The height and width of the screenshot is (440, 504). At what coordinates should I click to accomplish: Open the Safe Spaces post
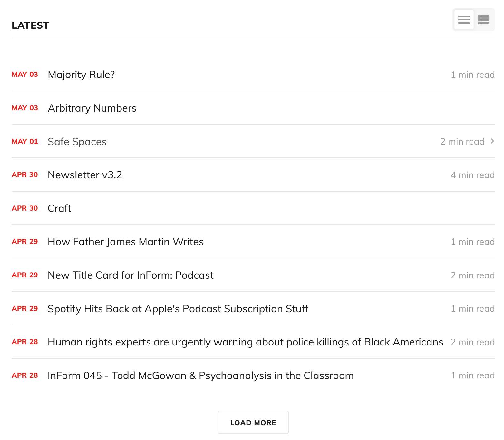click(77, 142)
